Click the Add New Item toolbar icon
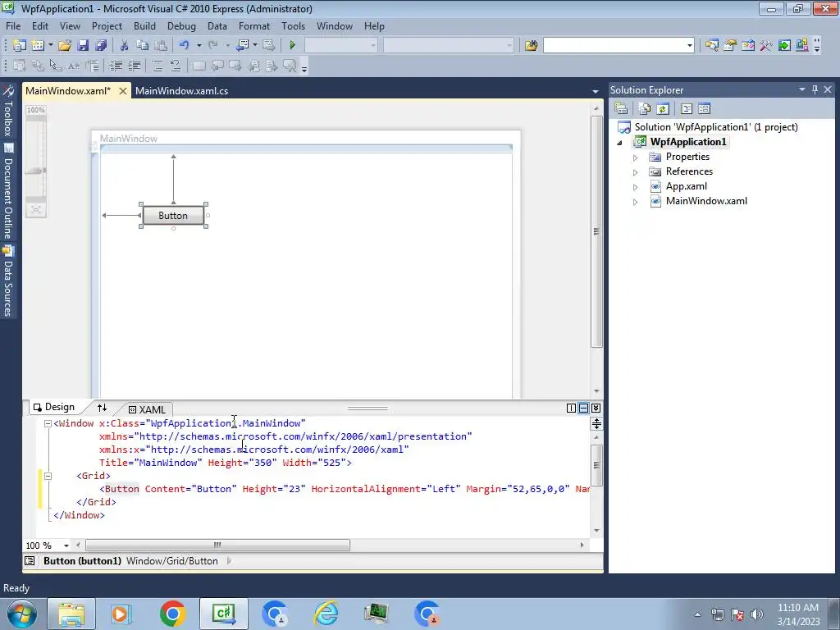The image size is (840, 630). tap(38, 46)
